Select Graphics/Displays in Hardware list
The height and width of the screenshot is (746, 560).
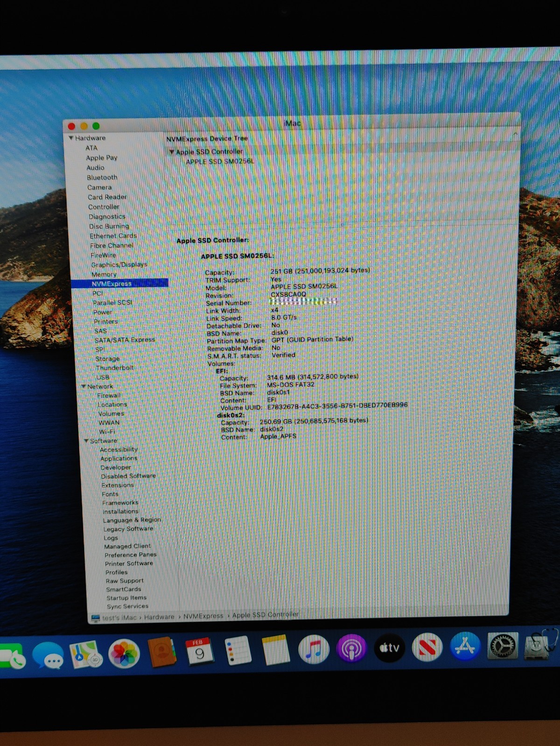119,265
